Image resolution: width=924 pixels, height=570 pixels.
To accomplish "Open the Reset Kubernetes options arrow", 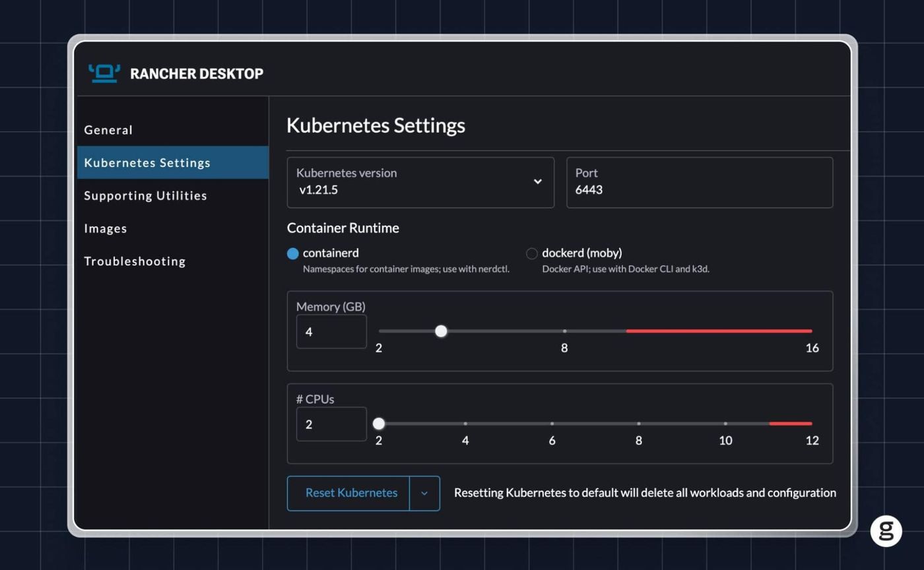I will (x=424, y=493).
